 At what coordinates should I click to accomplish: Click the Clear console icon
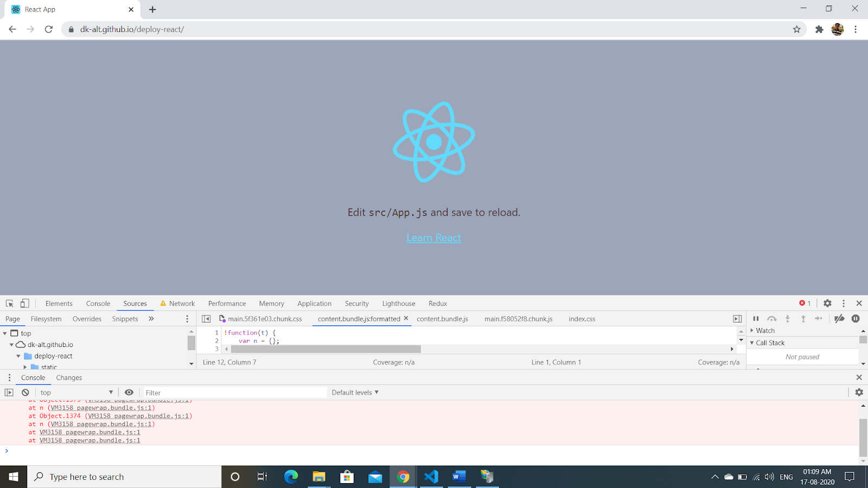25,392
